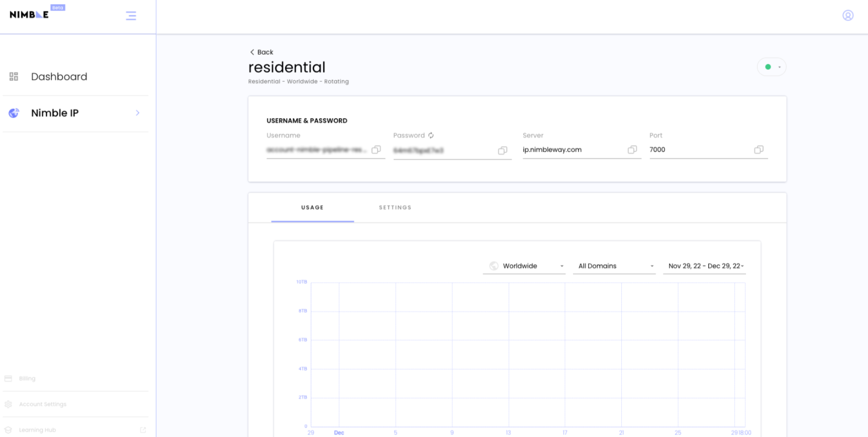Screen dimensions: 868x437
Task: Go back using the Back link
Action: tap(261, 52)
